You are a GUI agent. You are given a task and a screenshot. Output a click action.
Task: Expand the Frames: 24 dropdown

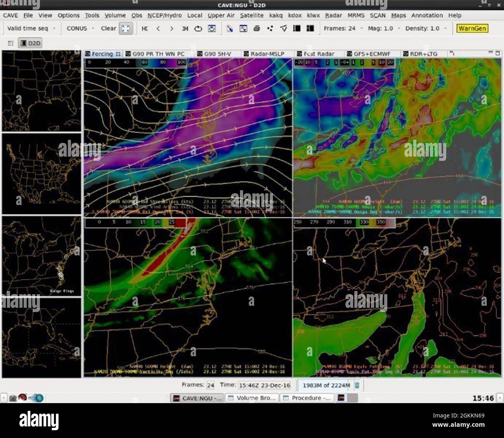(343, 28)
